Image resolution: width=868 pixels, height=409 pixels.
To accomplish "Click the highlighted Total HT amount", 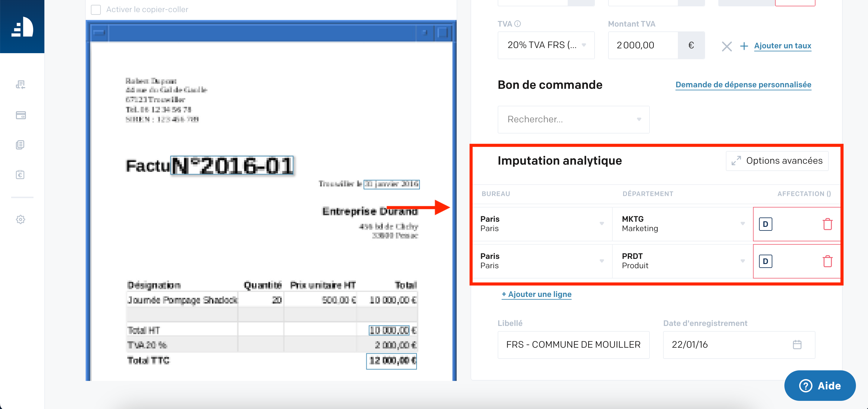I will pos(389,330).
